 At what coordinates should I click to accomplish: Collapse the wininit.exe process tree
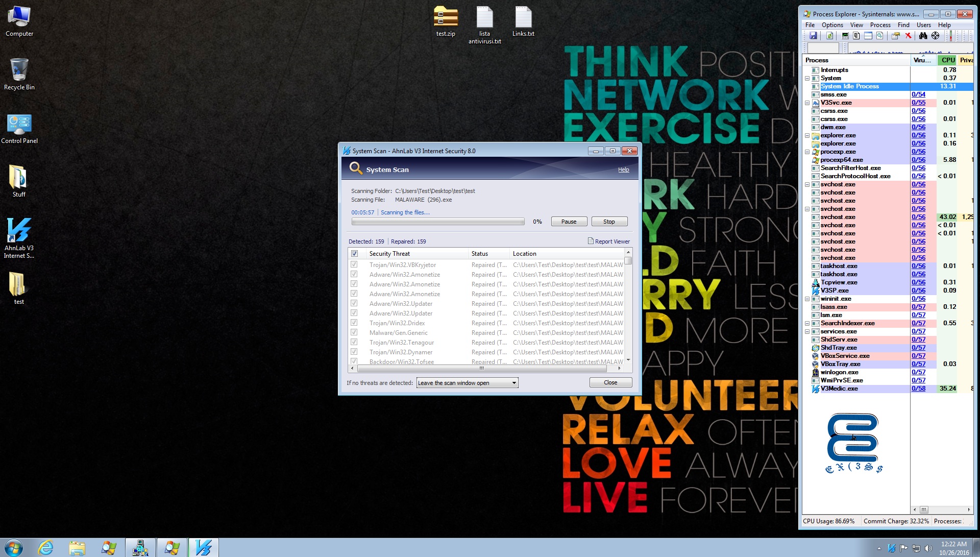(x=807, y=299)
